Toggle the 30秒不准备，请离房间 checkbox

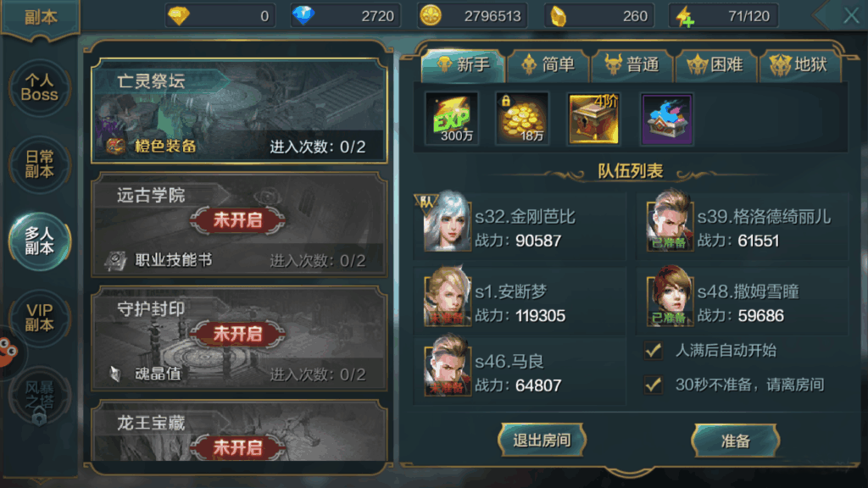tap(654, 385)
